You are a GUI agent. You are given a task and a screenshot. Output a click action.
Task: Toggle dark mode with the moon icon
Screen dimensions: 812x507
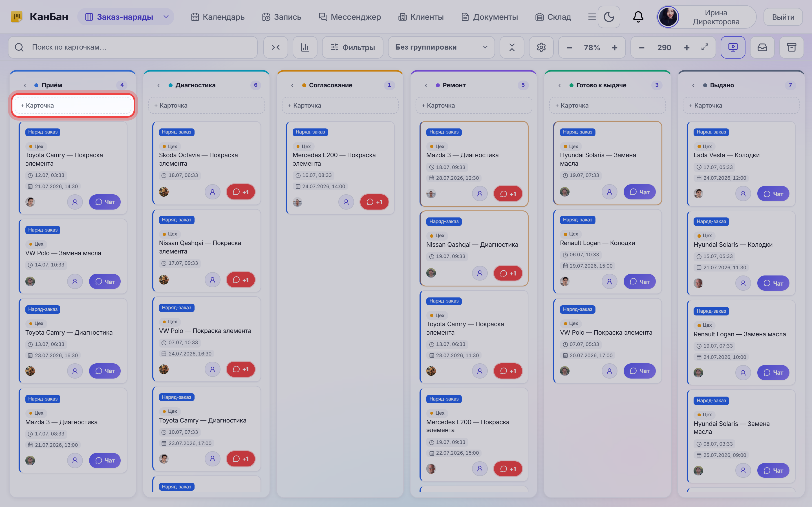click(x=609, y=17)
